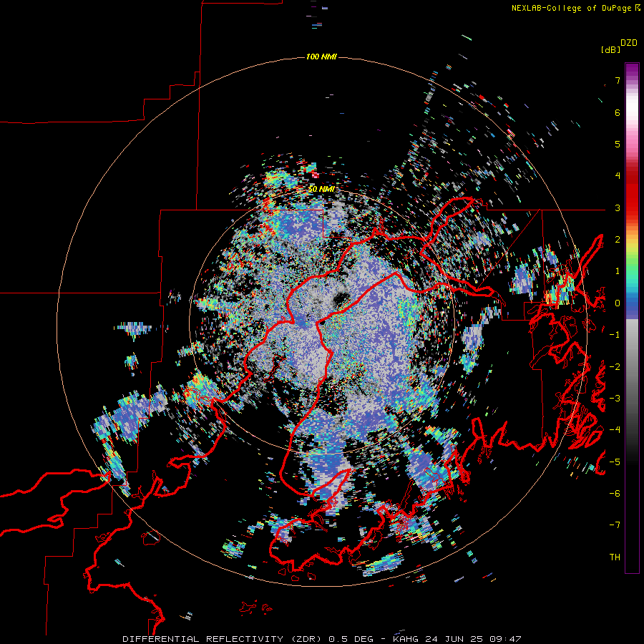The image size is (644, 644).
Task: Click the "100 NMI" range ring label
Action: [x=321, y=57]
